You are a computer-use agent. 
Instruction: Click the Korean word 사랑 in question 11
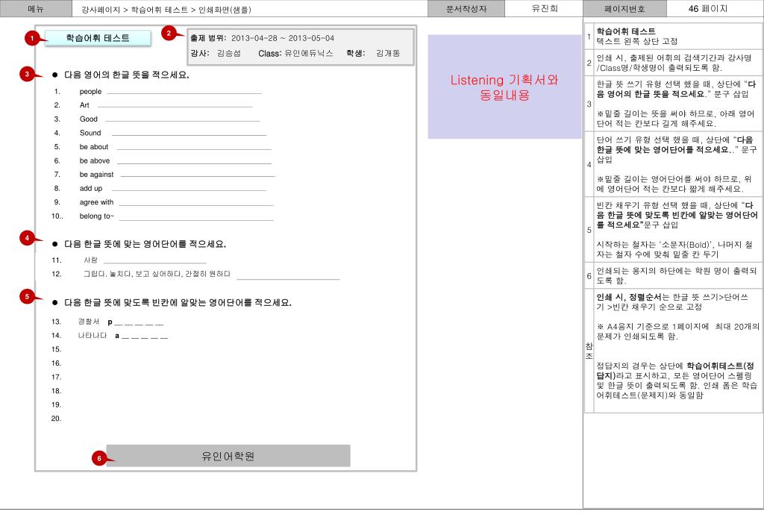pos(90,260)
